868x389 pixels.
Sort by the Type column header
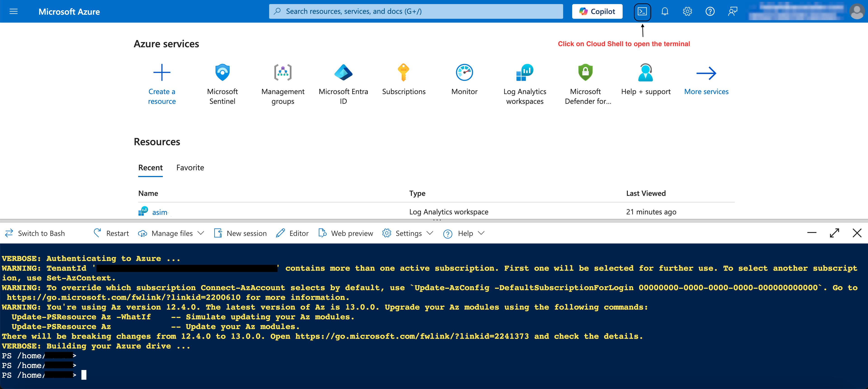pyautogui.click(x=417, y=193)
